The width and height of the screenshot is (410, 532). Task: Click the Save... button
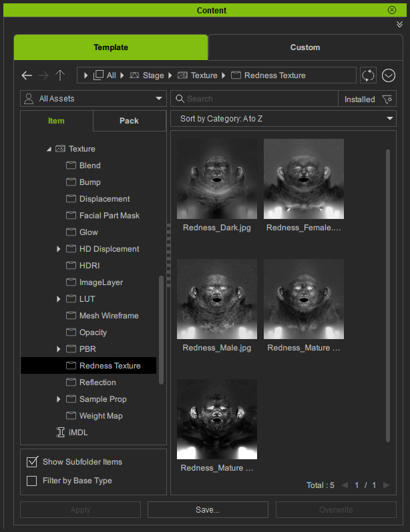click(208, 509)
